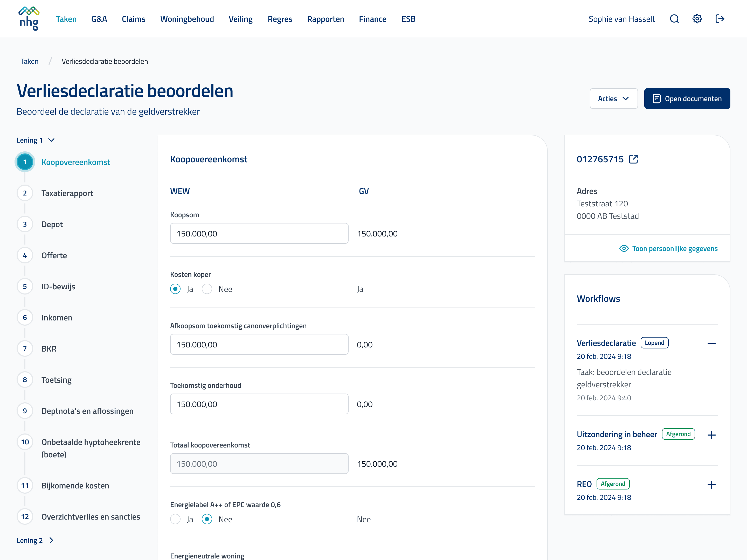
Task: Open the Finance menu
Action: pyautogui.click(x=372, y=19)
